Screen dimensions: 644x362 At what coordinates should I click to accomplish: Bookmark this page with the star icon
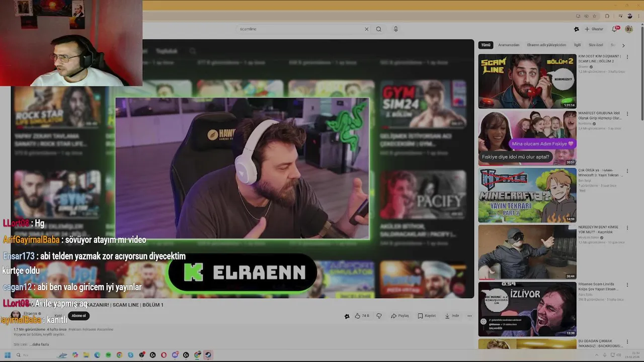click(x=594, y=16)
